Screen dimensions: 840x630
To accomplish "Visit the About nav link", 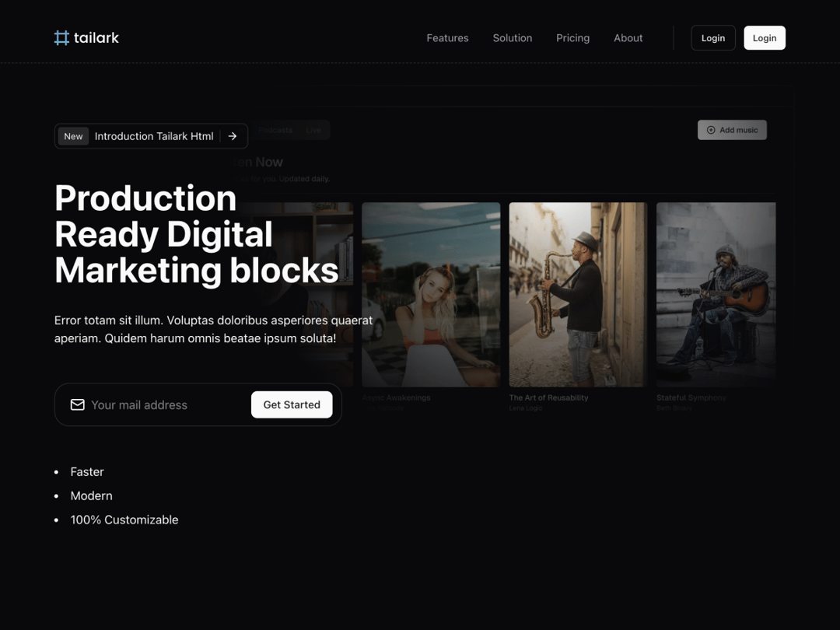I will [628, 38].
